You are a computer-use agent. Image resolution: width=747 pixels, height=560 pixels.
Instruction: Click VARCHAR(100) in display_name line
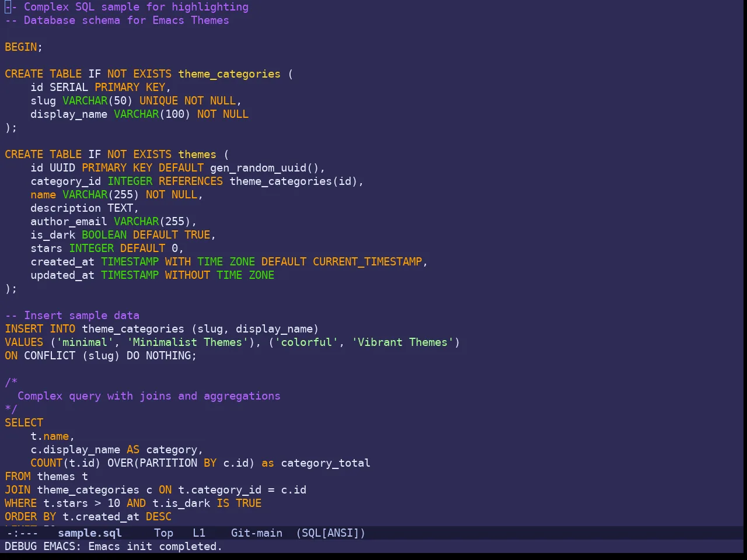152,114
